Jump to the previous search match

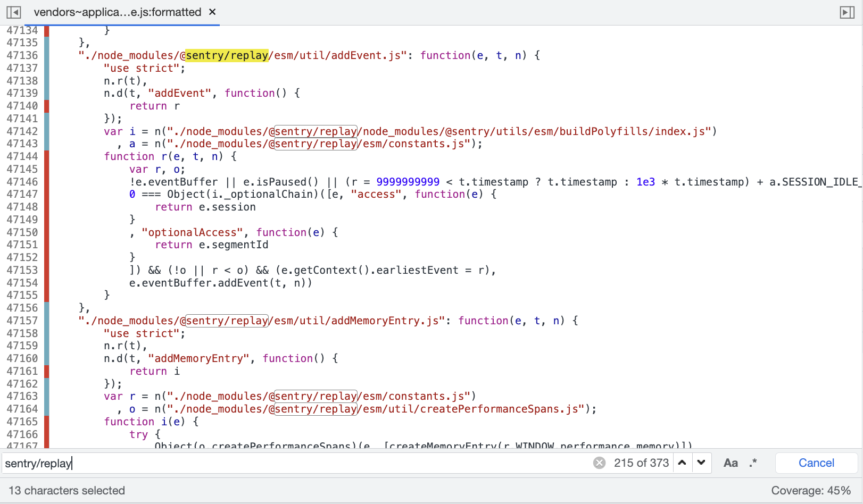coord(682,463)
